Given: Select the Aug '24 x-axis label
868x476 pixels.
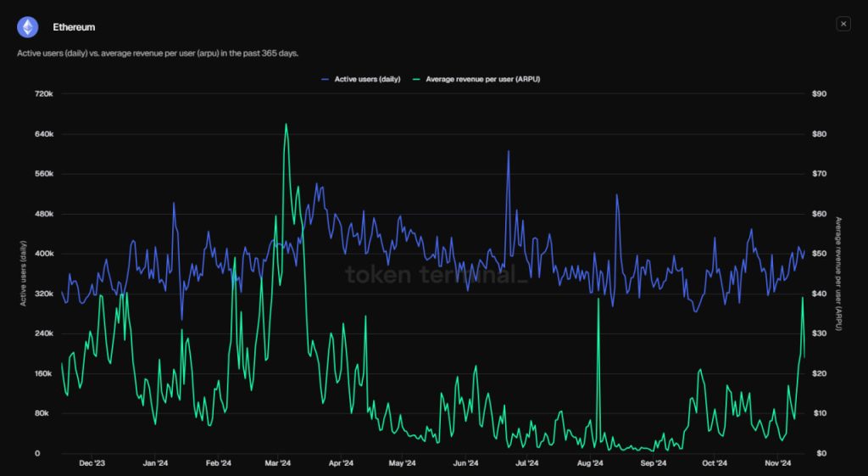Looking at the screenshot, I should pyautogui.click(x=590, y=463).
